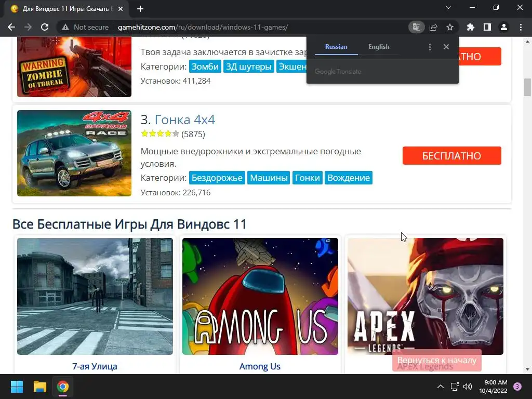Open the Extensions puzzle icon
This screenshot has width=532, height=399.
pos(470,27)
